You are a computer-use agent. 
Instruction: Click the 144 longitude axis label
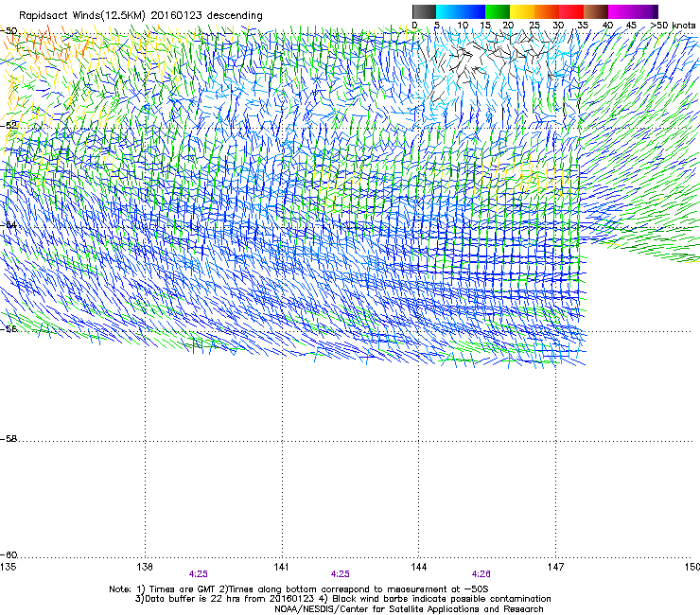tap(418, 567)
